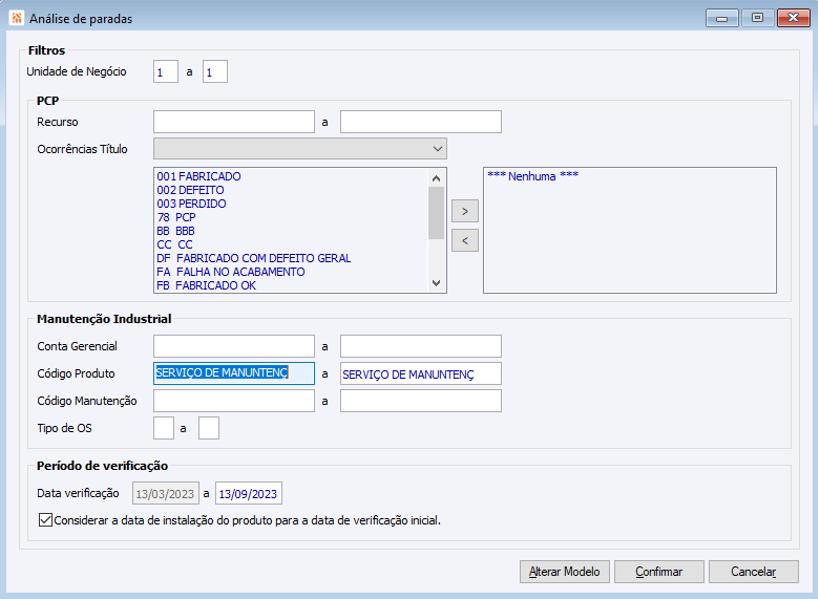Select '003 PERDIDO' in the list

[191, 203]
